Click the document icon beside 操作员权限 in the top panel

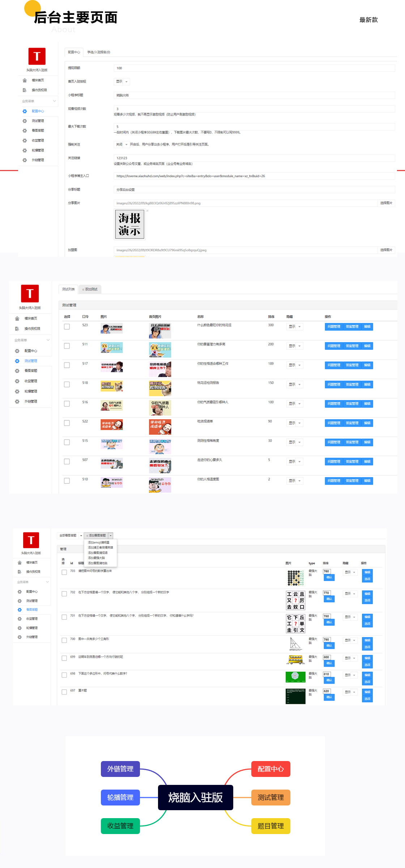pos(25,90)
